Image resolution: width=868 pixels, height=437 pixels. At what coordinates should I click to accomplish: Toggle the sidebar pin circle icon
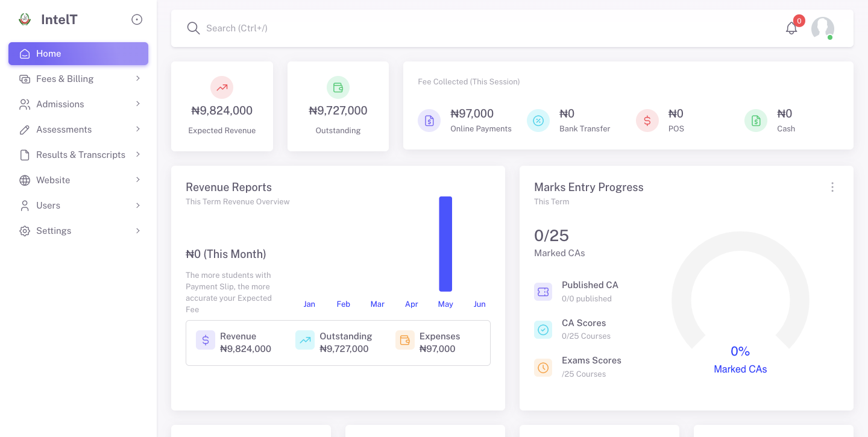click(x=137, y=19)
